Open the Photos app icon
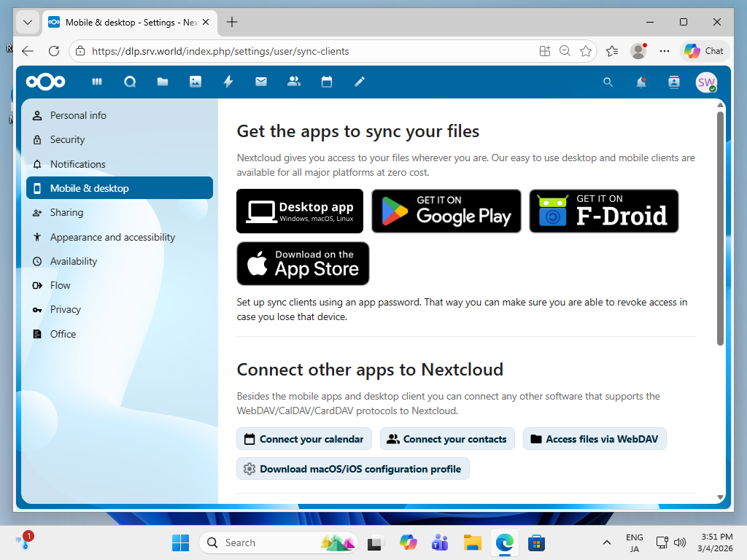 click(196, 82)
